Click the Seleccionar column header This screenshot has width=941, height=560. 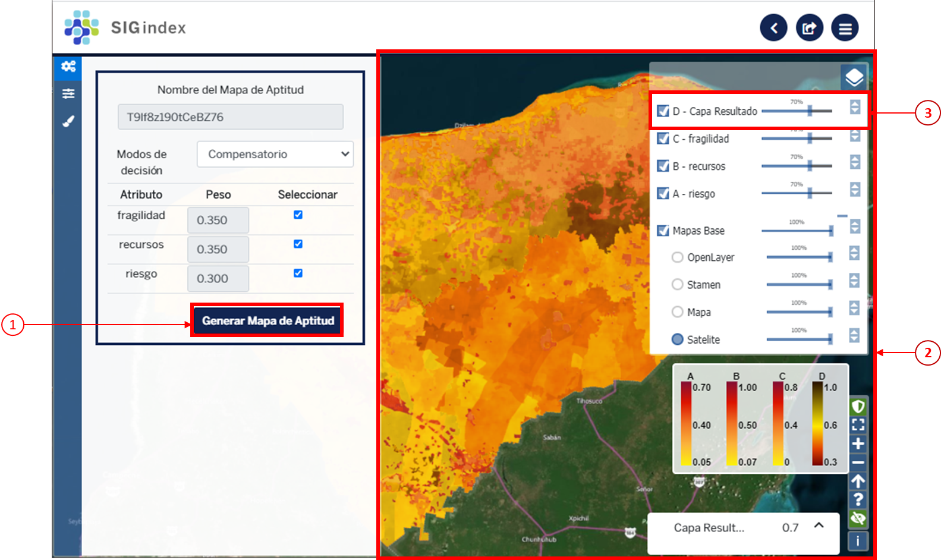307,194
